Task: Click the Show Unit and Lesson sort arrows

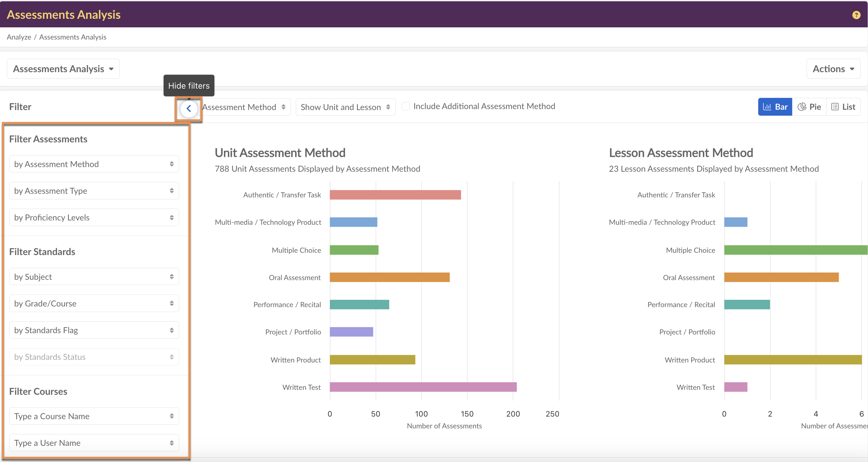Action: 388,107
